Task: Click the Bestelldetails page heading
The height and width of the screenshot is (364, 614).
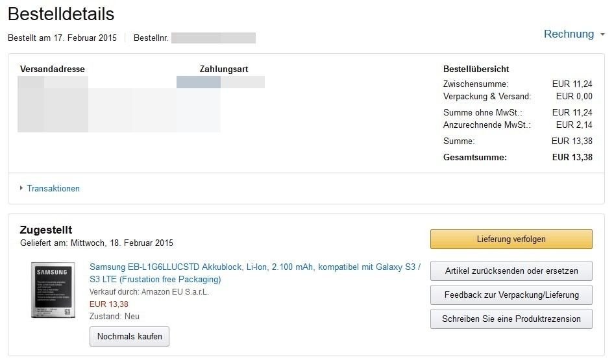Action: pos(61,14)
